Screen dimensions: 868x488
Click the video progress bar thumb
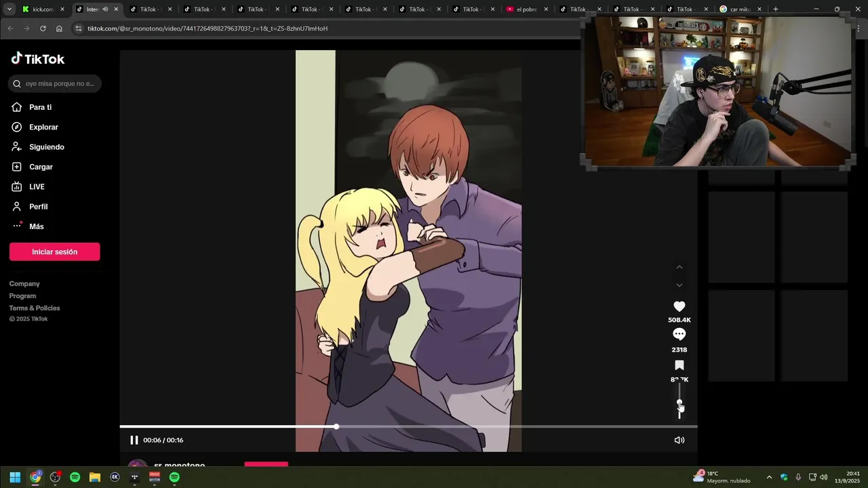(x=336, y=426)
